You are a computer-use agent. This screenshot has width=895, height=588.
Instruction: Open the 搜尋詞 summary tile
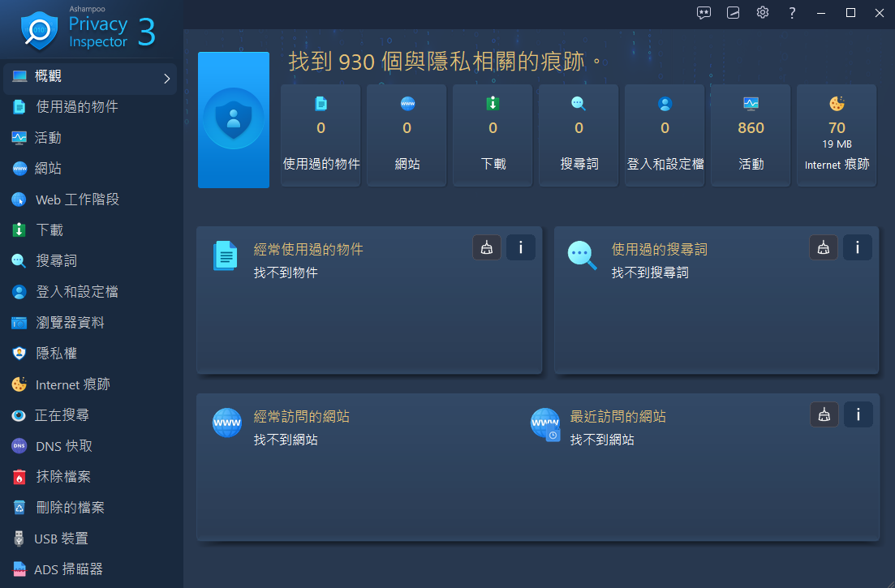tap(579, 135)
